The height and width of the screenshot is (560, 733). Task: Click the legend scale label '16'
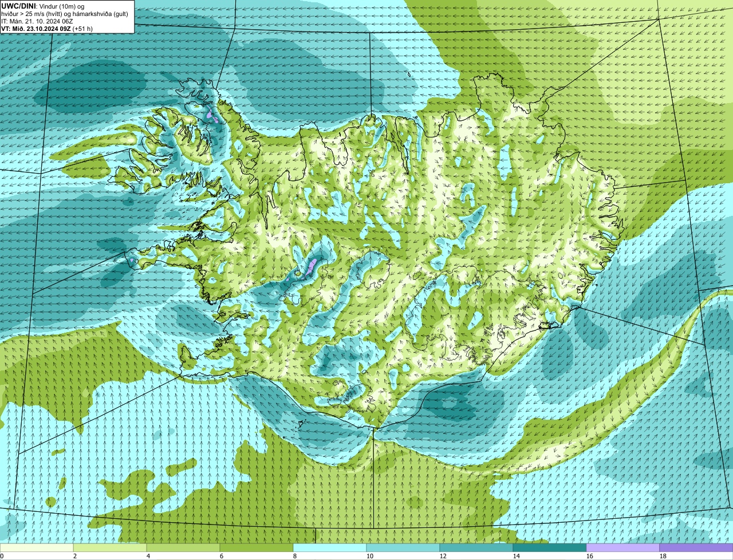tap(590, 556)
